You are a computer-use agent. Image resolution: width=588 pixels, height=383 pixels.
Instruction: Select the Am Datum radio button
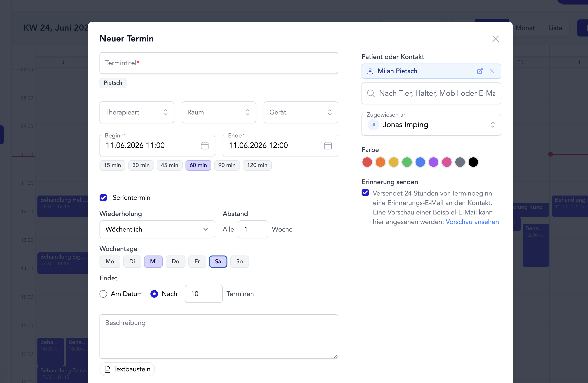[103, 294]
